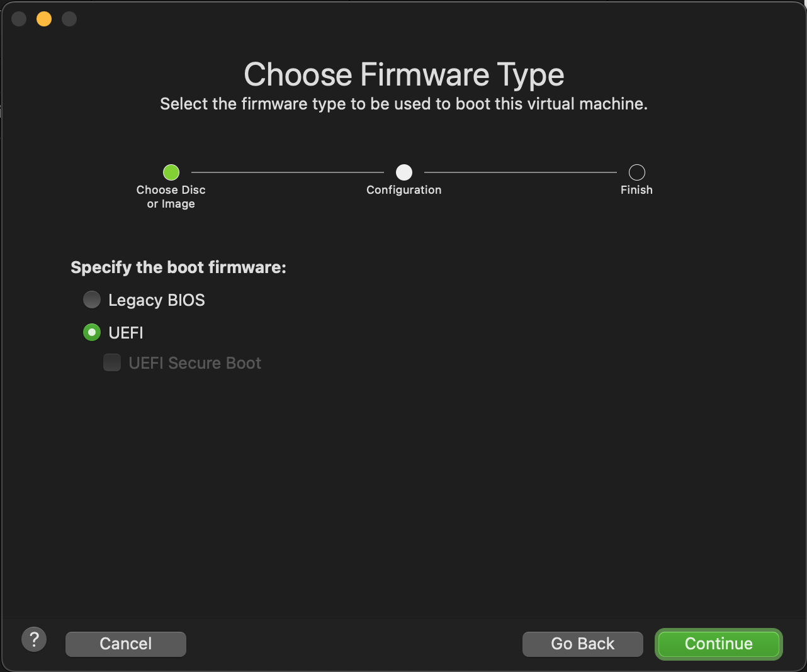This screenshot has width=807, height=672.
Task: Click the green Continue button
Action: pyautogui.click(x=718, y=644)
